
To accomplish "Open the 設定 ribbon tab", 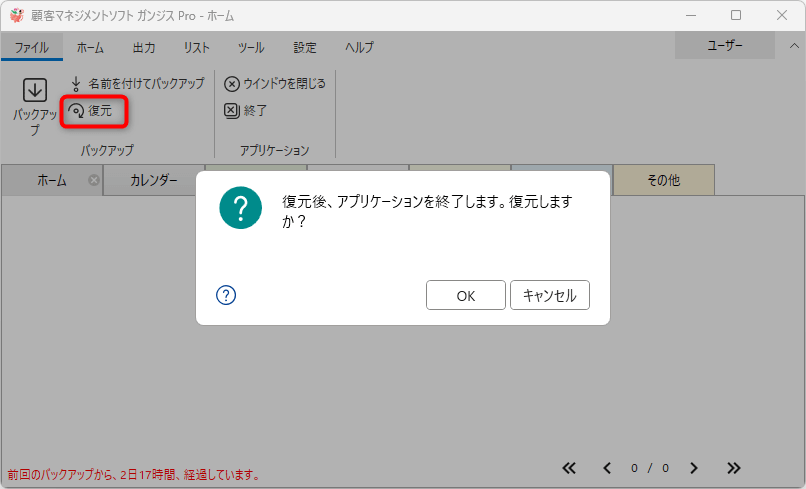I will [x=305, y=47].
